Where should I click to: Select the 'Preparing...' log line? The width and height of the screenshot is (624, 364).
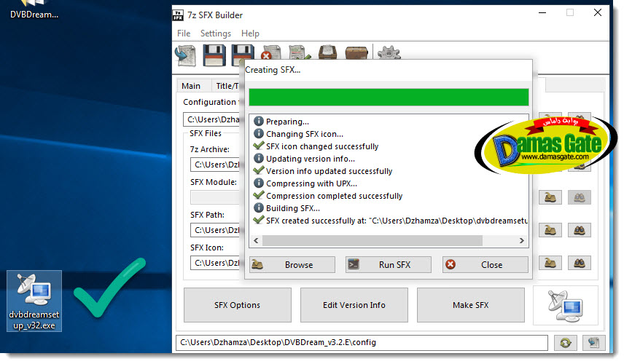[281, 121]
